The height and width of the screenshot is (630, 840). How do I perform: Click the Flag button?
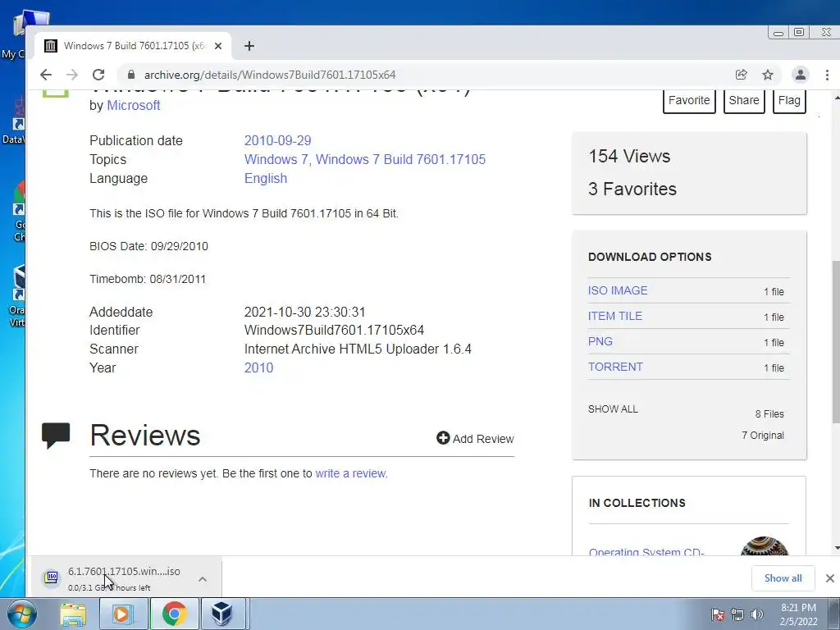789,101
